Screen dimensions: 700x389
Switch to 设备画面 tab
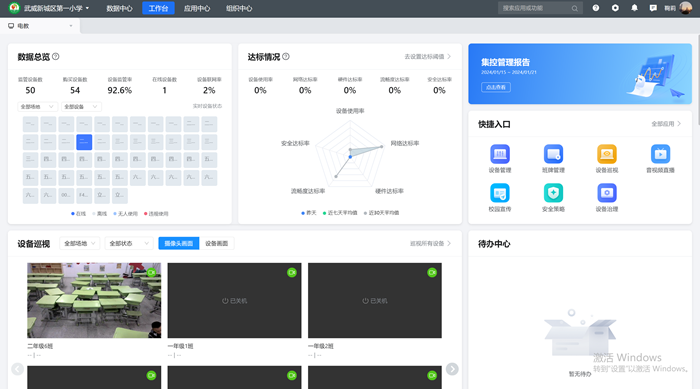(x=217, y=243)
